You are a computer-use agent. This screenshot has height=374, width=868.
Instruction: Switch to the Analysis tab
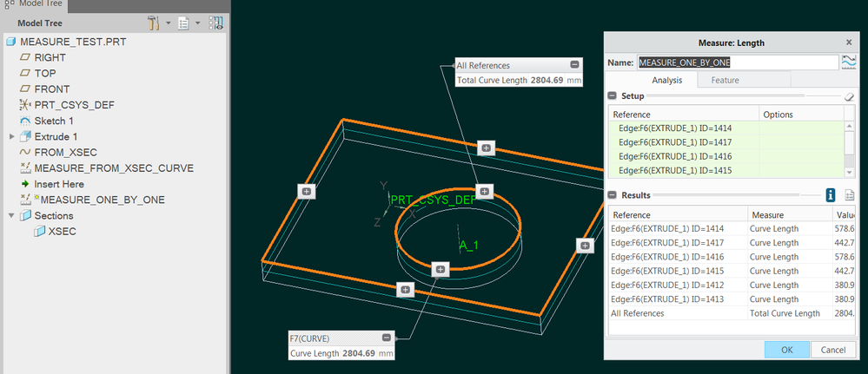coord(666,80)
